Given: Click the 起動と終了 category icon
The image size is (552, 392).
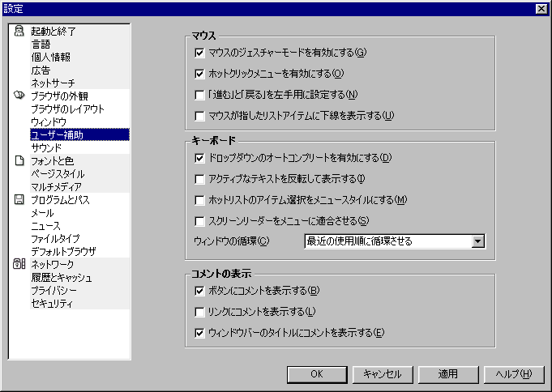Looking at the screenshot, I should [x=19, y=31].
